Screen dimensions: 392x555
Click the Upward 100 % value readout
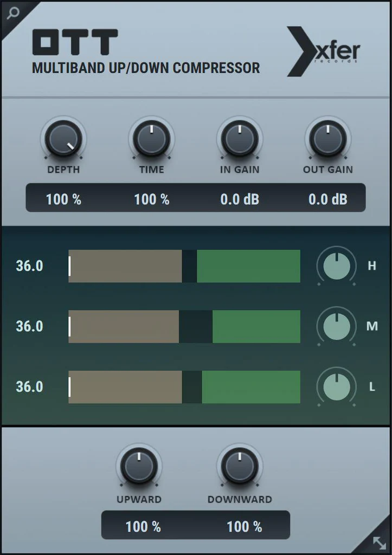tap(144, 527)
